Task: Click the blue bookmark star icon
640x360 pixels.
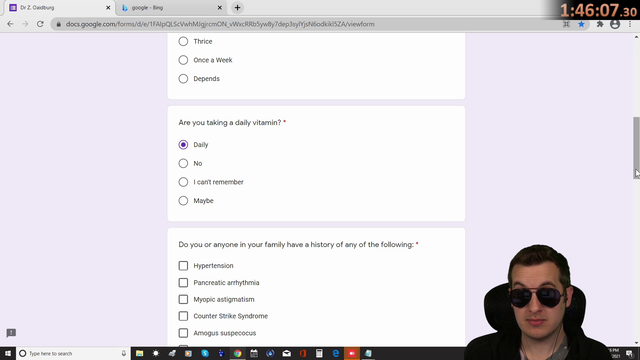Action: point(581,24)
